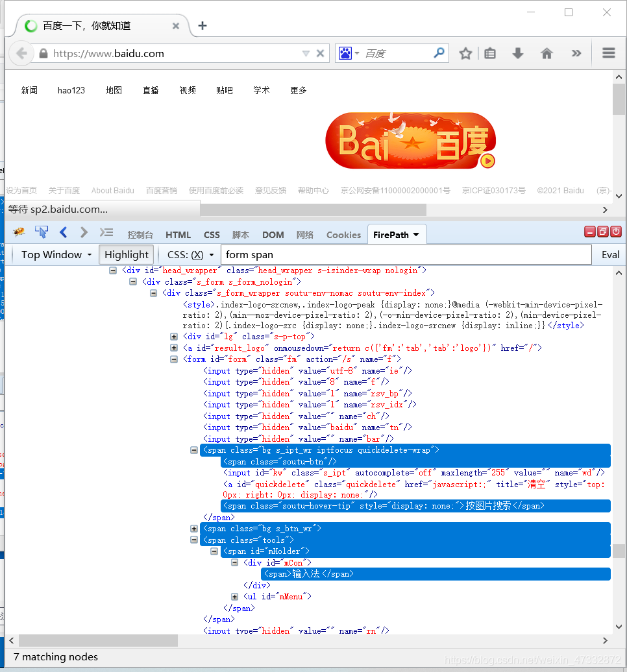627x672 pixels.
Task: Switch to the 脚本 panel tab
Action: (241, 235)
